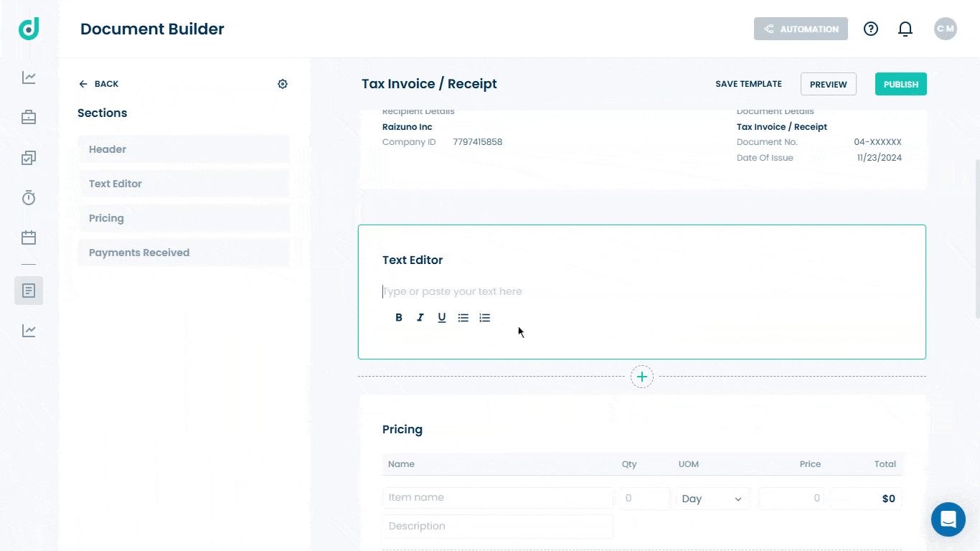Click the issue date 11/23/2024

pyautogui.click(x=879, y=158)
